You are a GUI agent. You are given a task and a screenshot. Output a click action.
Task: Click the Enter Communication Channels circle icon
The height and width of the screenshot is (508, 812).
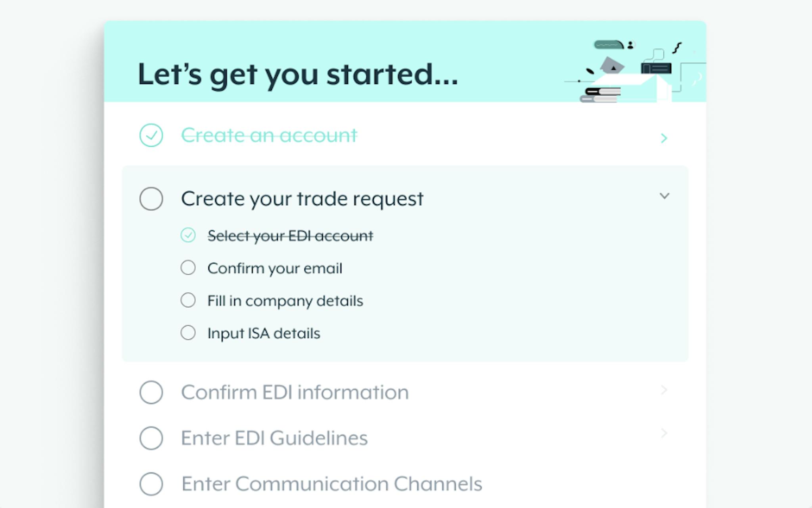[x=151, y=484]
